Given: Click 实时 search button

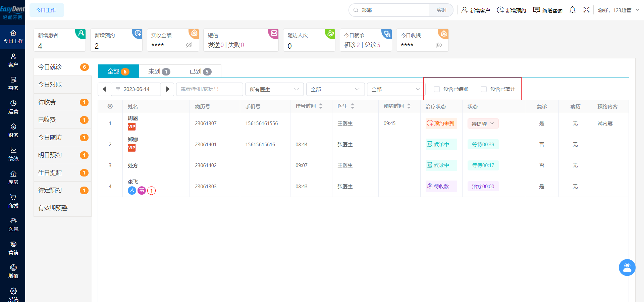Looking at the screenshot, I should 441,10.
